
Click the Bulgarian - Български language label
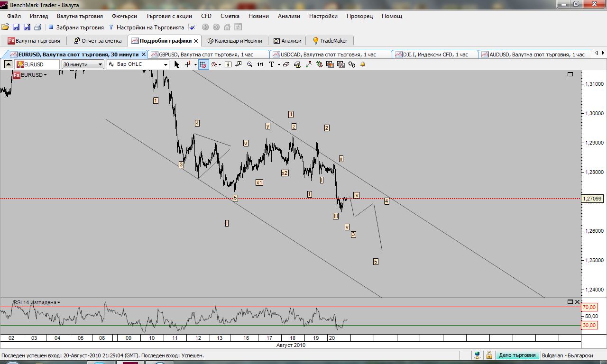pos(567,355)
